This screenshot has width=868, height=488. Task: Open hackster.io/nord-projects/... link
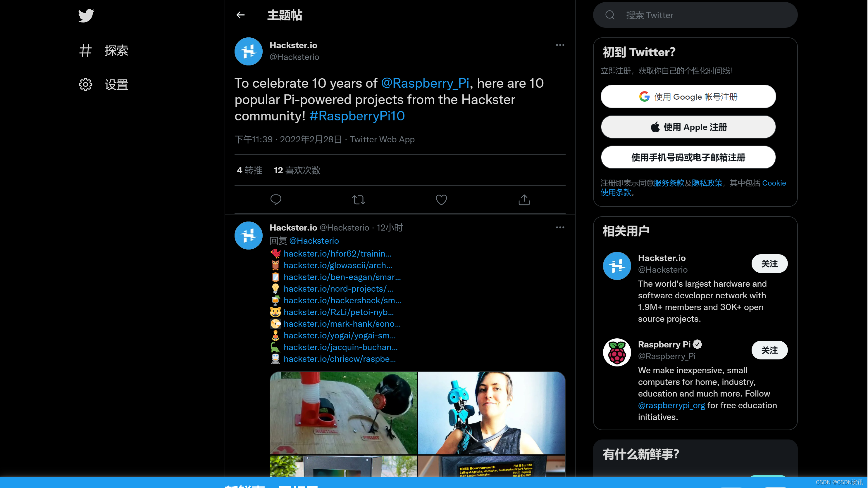coord(338,289)
